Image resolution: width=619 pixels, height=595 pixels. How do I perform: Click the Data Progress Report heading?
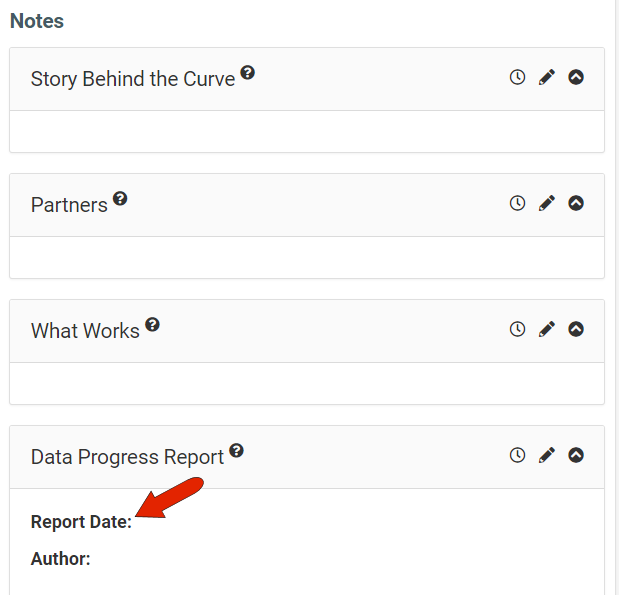(127, 457)
